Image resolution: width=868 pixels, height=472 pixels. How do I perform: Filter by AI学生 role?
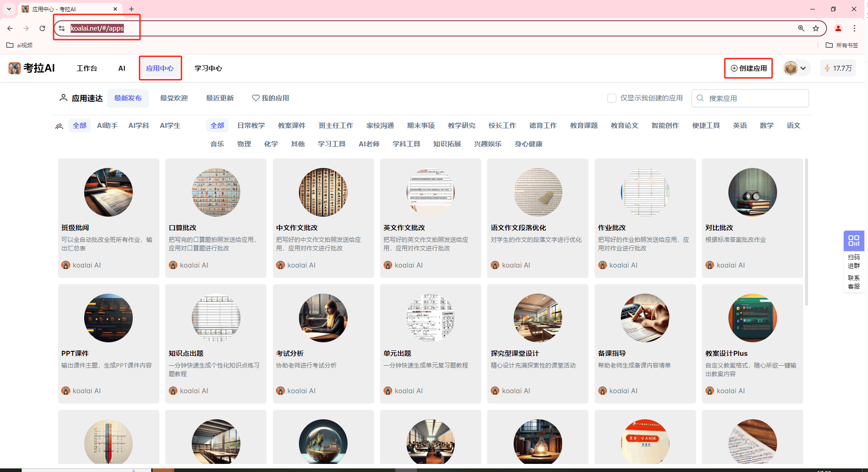coord(170,125)
